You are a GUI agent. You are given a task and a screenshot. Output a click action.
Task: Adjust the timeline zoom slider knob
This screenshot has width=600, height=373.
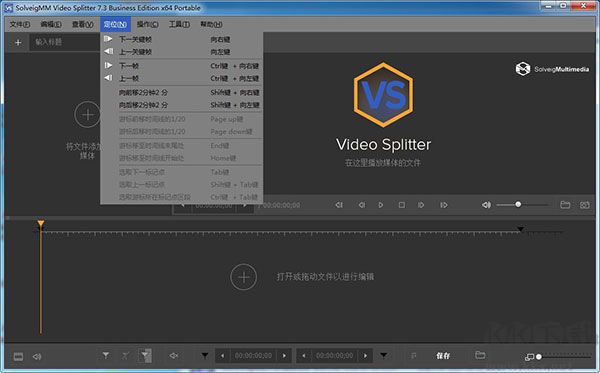tap(539, 357)
